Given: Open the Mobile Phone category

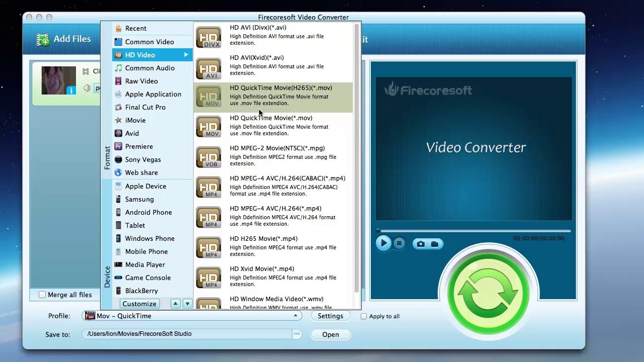Looking at the screenshot, I should pos(152,251).
